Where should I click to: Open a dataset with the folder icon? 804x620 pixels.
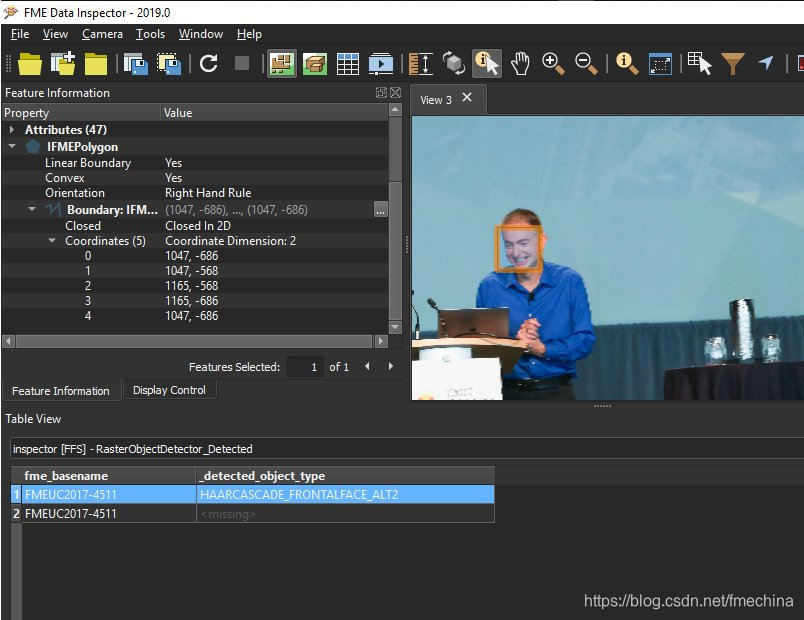pyautogui.click(x=30, y=64)
